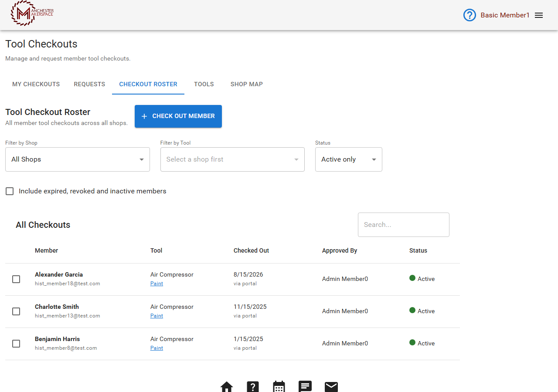
Task: Switch to Tools tab
Action: pos(204,84)
